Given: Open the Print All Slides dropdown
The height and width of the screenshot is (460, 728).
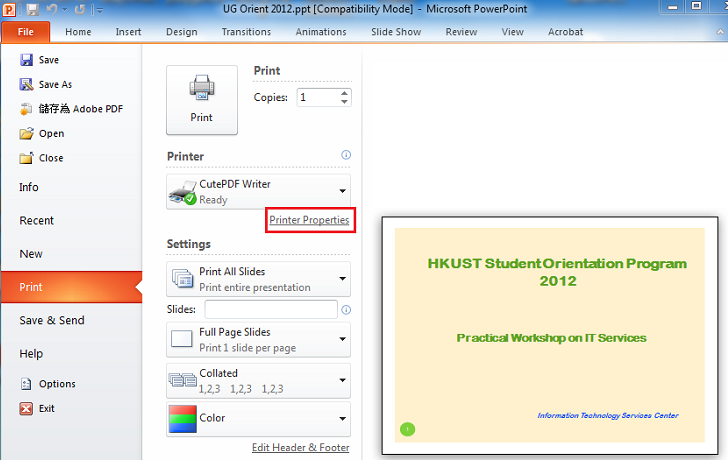Looking at the screenshot, I should coord(341,278).
